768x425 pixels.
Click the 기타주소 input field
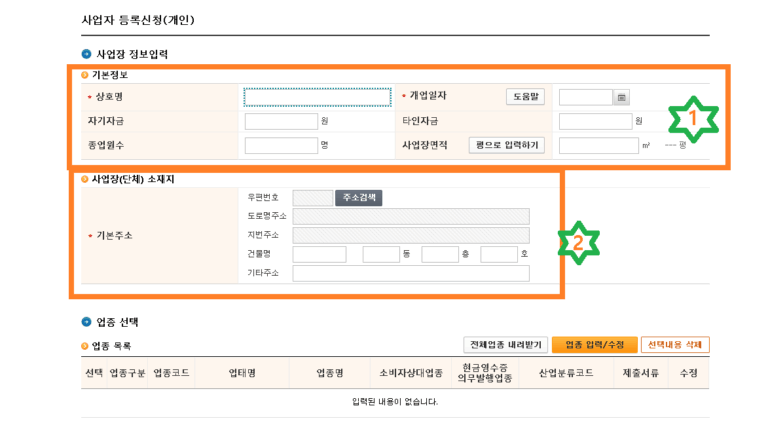click(x=410, y=273)
